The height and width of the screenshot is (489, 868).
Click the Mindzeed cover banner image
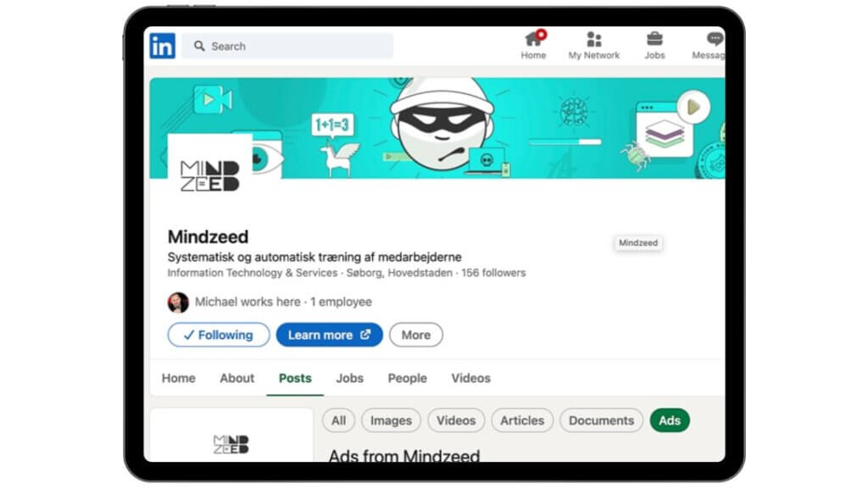[x=437, y=128]
